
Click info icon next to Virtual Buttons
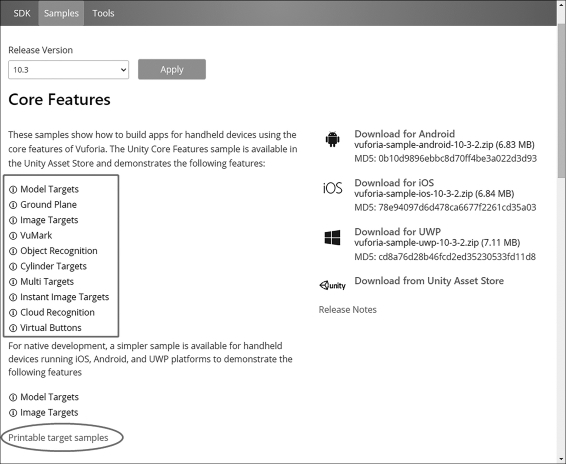coord(13,328)
